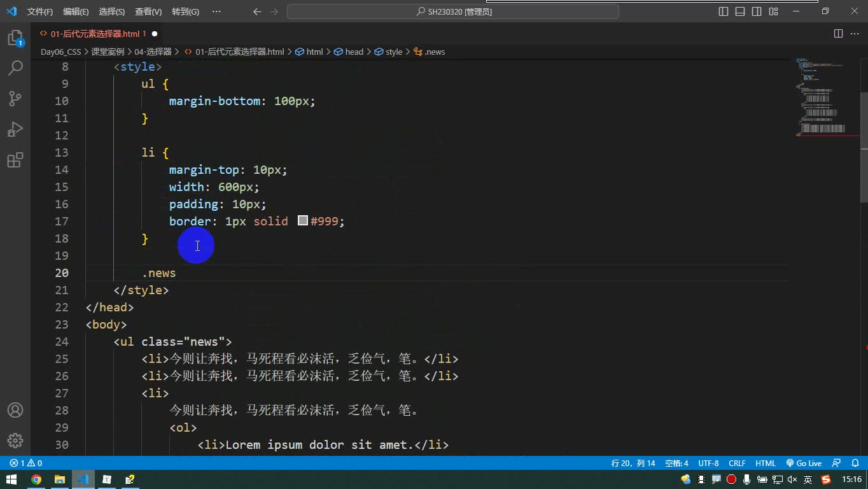Open the Day06_CSS breadcrumb

pos(60,52)
